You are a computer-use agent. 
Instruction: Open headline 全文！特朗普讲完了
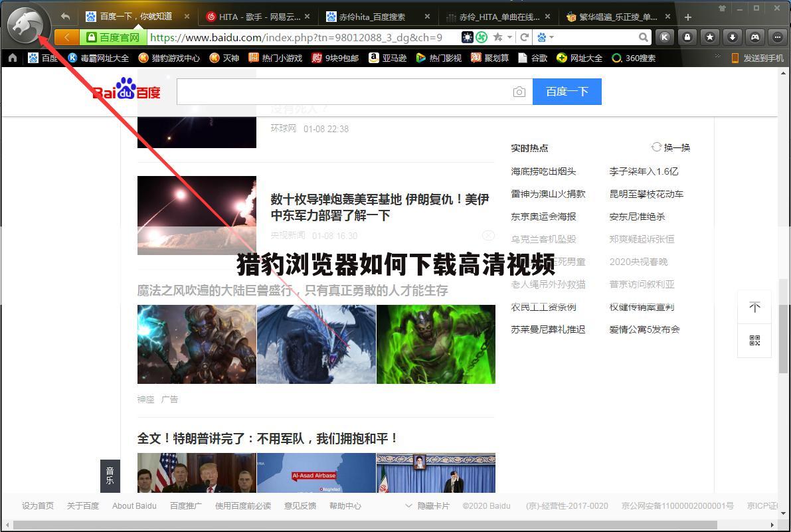(x=268, y=438)
